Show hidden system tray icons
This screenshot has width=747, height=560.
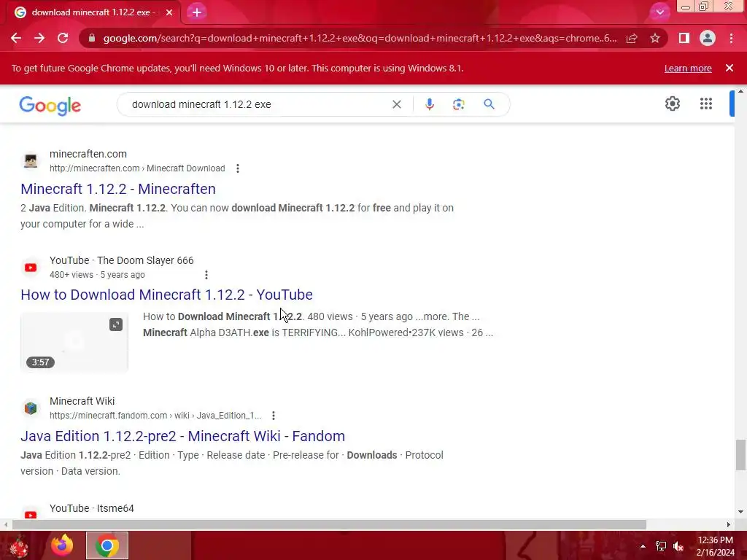[x=643, y=547]
